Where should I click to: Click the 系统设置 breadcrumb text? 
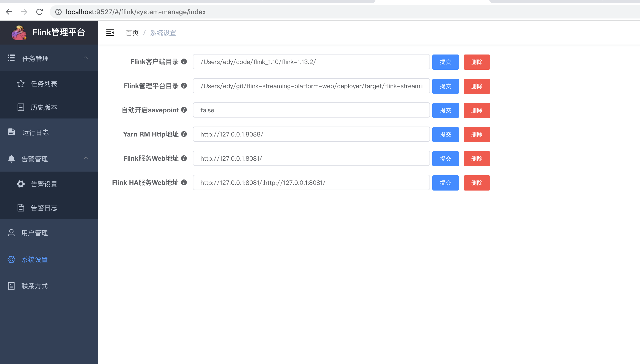pos(163,33)
